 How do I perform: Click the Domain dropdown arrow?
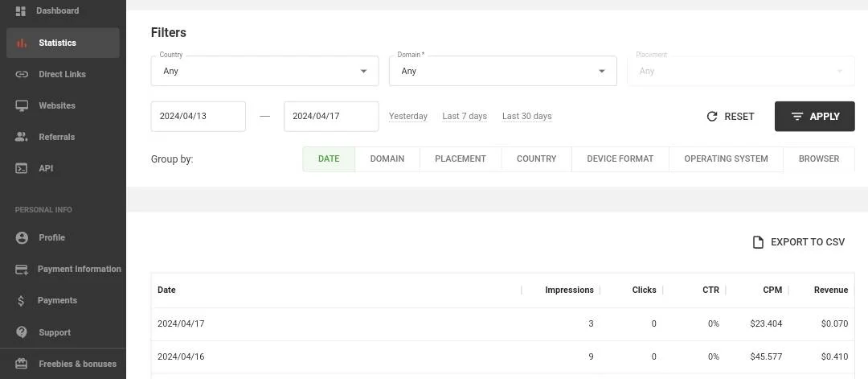pyautogui.click(x=602, y=72)
